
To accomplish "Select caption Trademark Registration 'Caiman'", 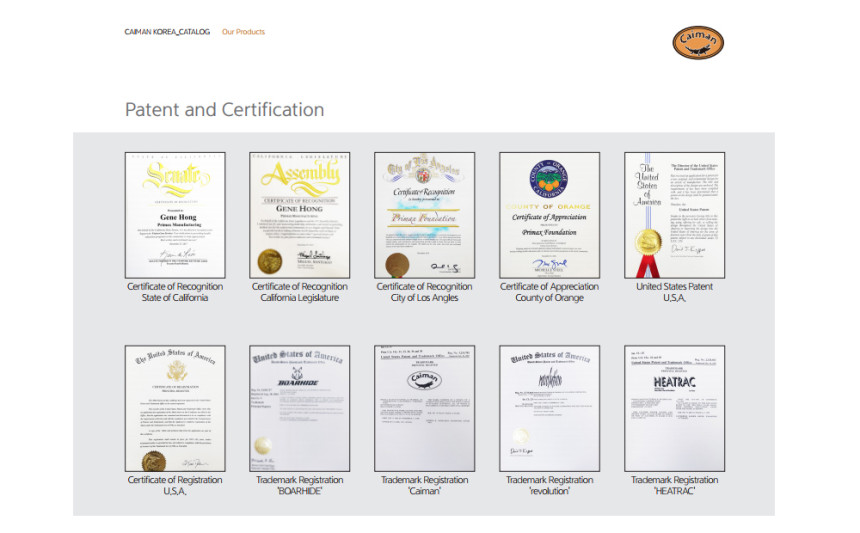I will 425,485.
